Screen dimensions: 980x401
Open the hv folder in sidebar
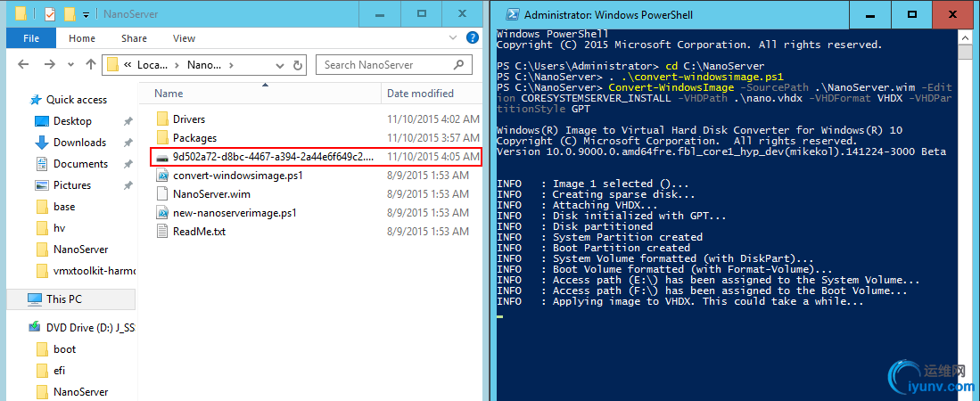[60, 228]
